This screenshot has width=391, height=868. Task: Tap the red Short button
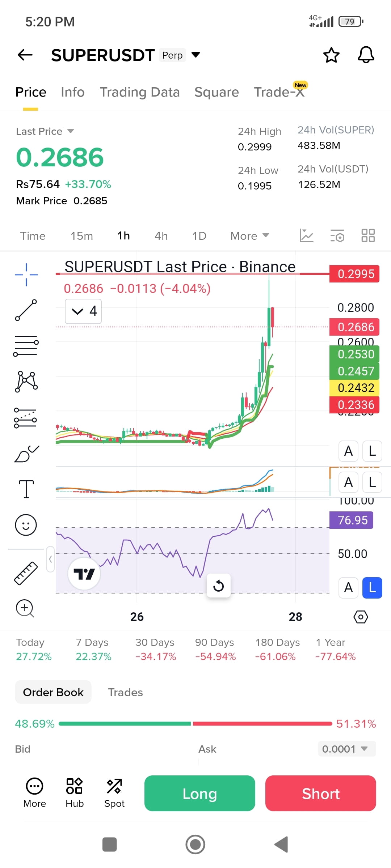(321, 793)
